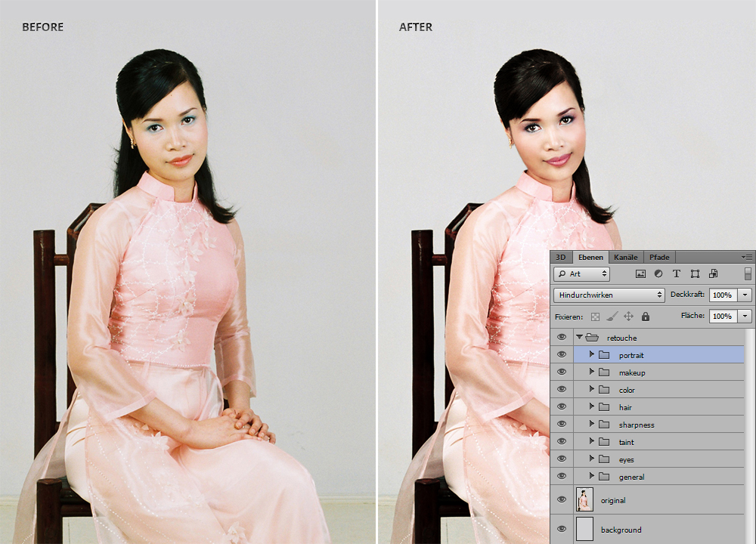Viewport: 756px width, 544px height.
Task: Select the makeup group name
Action: coord(632,372)
